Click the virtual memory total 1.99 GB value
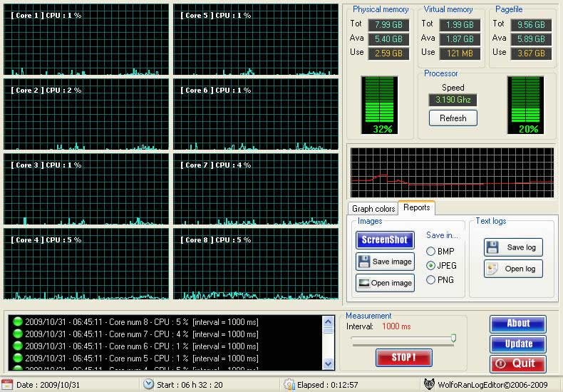 pyautogui.click(x=460, y=25)
